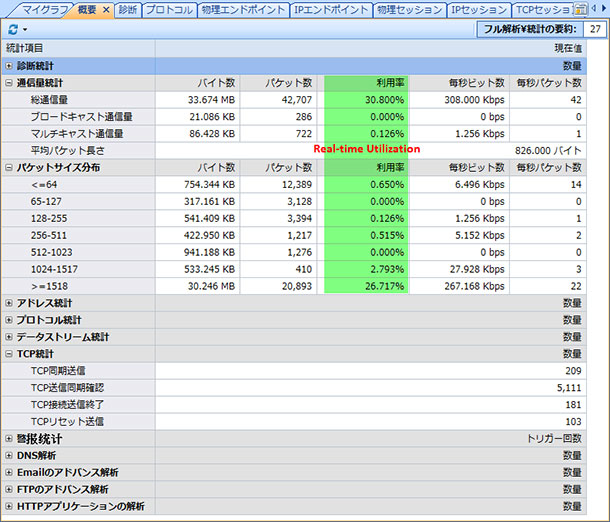Screen dimensions: 610x522
Task: Click the refresh icon in the toolbar
Action: [x=12, y=30]
